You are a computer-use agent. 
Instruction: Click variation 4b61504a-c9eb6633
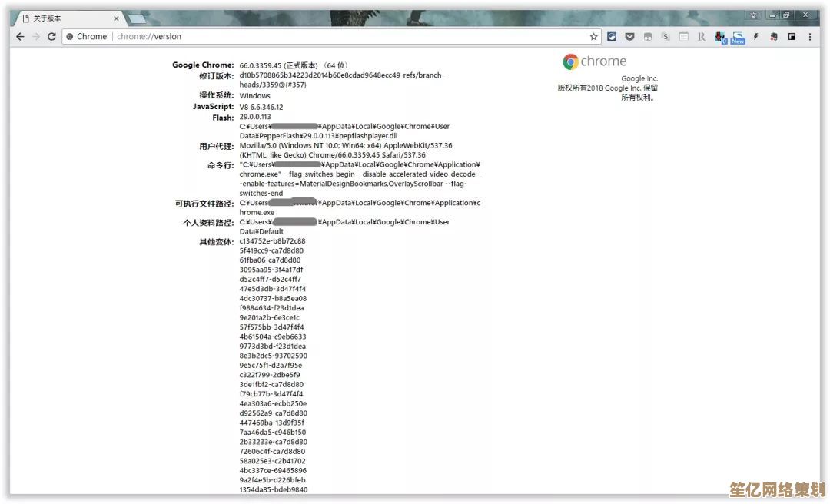click(x=273, y=337)
